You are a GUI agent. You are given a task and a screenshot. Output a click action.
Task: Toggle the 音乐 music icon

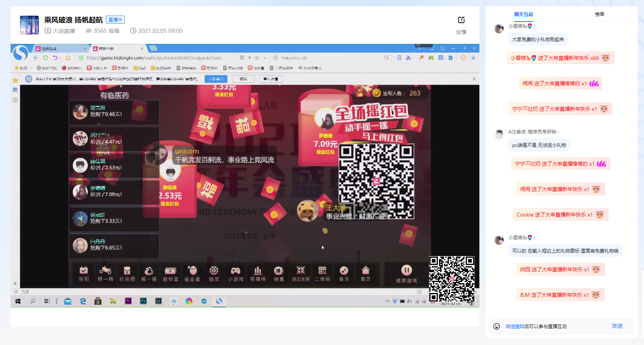(344, 274)
